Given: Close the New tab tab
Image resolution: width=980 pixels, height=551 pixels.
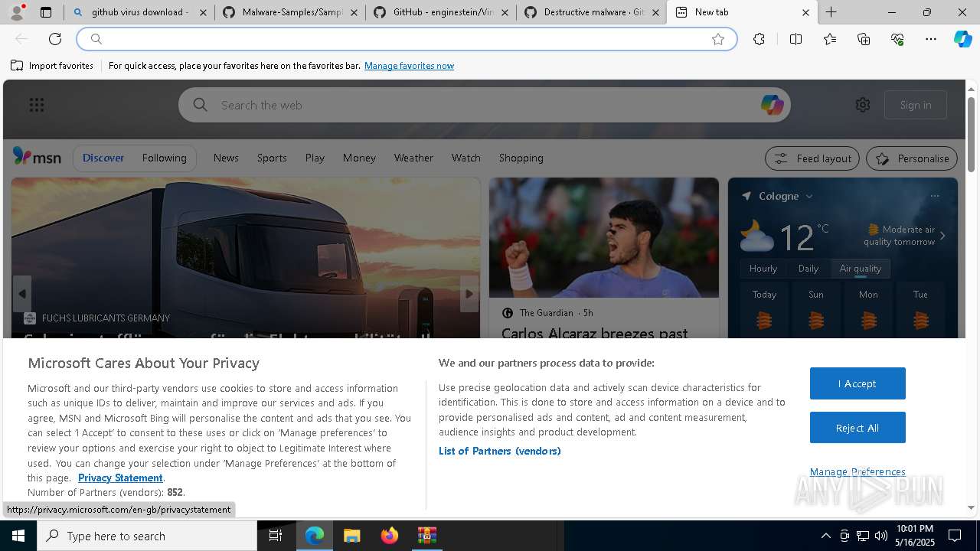Looking at the screenshot, I should [x=805, y=12].
